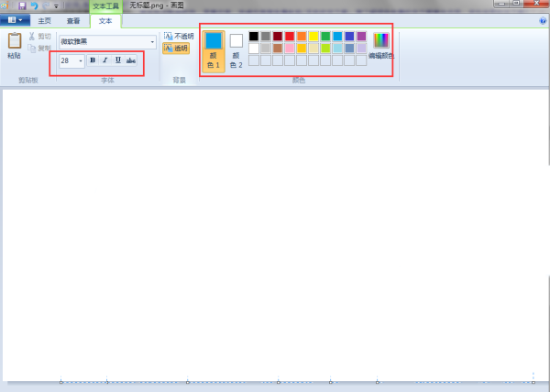
Task: Click the Copy (复制) button
Action: click(39, 48)
